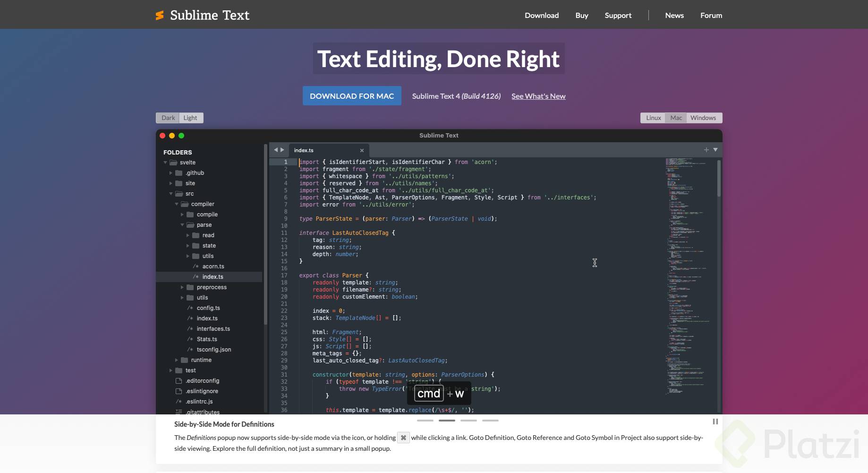
Task: Follow the See What's New link
Action: [x=538, y=96]
